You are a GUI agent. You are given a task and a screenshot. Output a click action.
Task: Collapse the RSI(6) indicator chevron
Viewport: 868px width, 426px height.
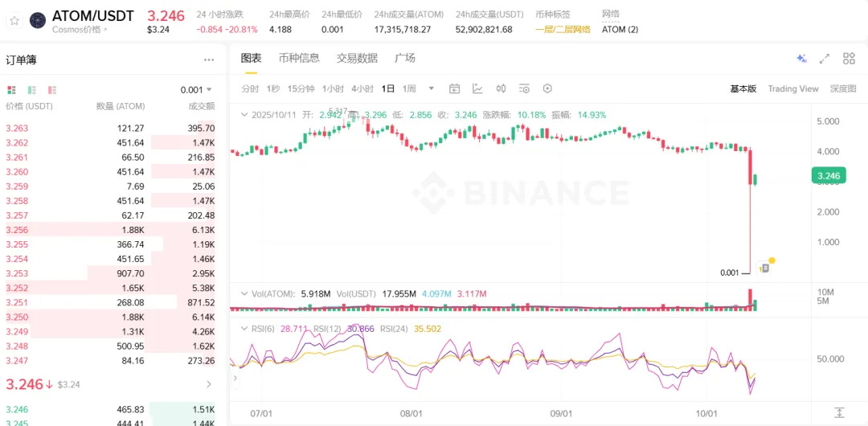pyautogui.click(x=244, y=329)
